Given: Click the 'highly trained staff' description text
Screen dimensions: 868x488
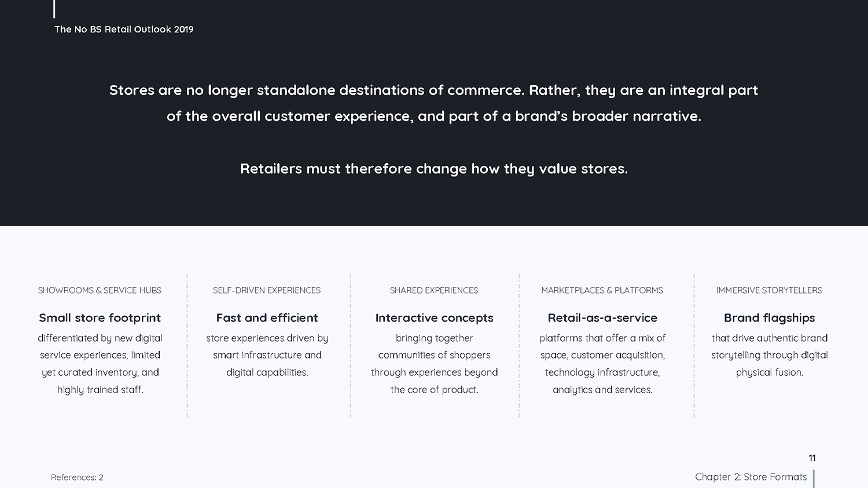Looking at the screenshot, I should pyautogui.click(x=100, y=390).
